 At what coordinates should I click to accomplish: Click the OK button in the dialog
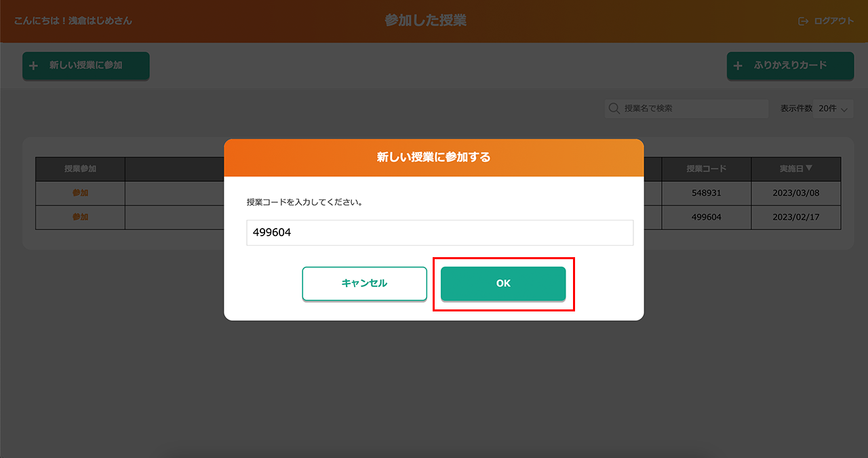[502, 283]
